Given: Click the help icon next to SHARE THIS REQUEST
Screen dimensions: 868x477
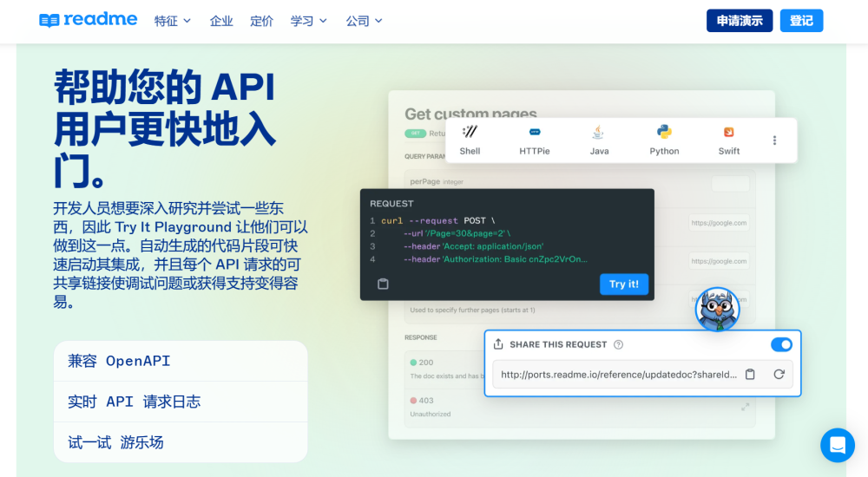Looking at the screenshot, I should [618, 345].
